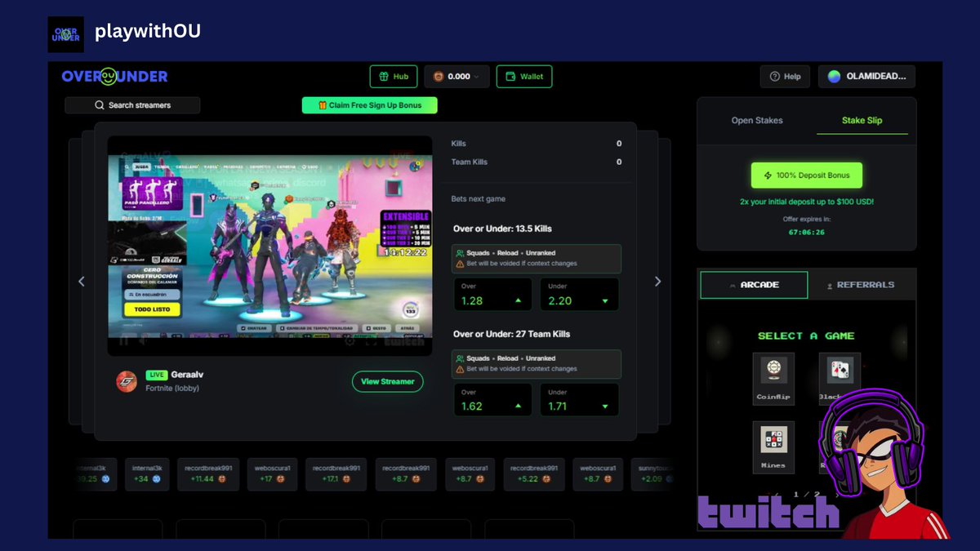
Task: Open the weboscura1 +17 win card
Action: (272, 474)
